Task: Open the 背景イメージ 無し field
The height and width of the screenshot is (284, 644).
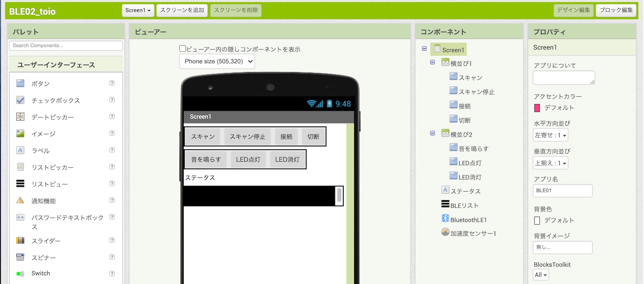Action: pyautogui.click(x=563, y=247)
